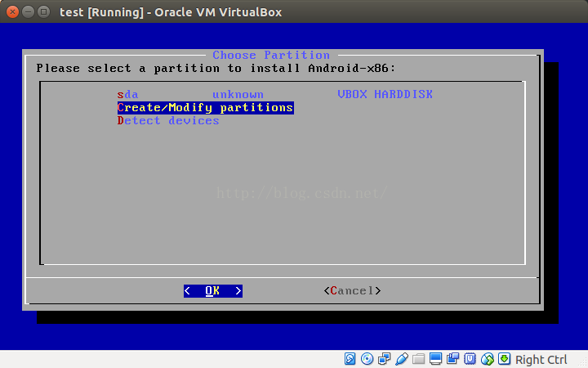Open the network adapters status icon
This screenshot has width=588, height=368.
coord(385,359)
